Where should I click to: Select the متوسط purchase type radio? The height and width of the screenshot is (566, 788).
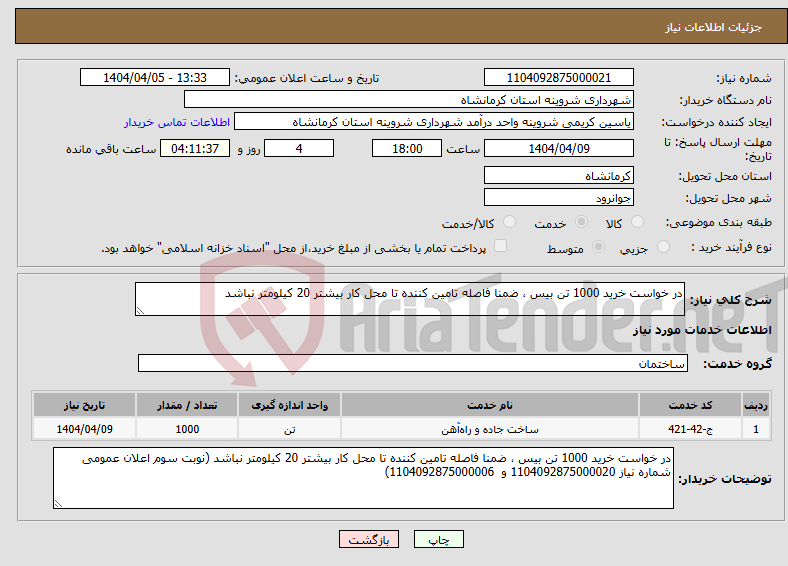(x=599, y=246)
